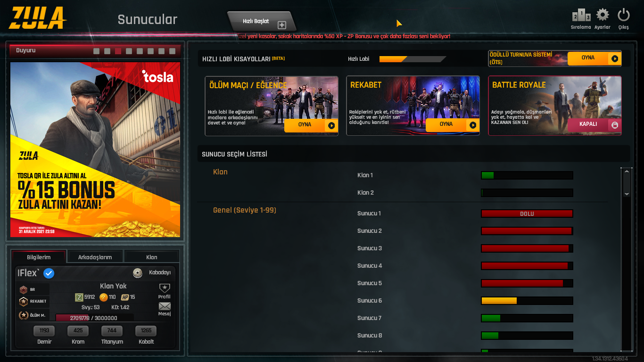Open the Tosla %15 bonus announcement banner
Screen dimensions: 644x362
95,149
